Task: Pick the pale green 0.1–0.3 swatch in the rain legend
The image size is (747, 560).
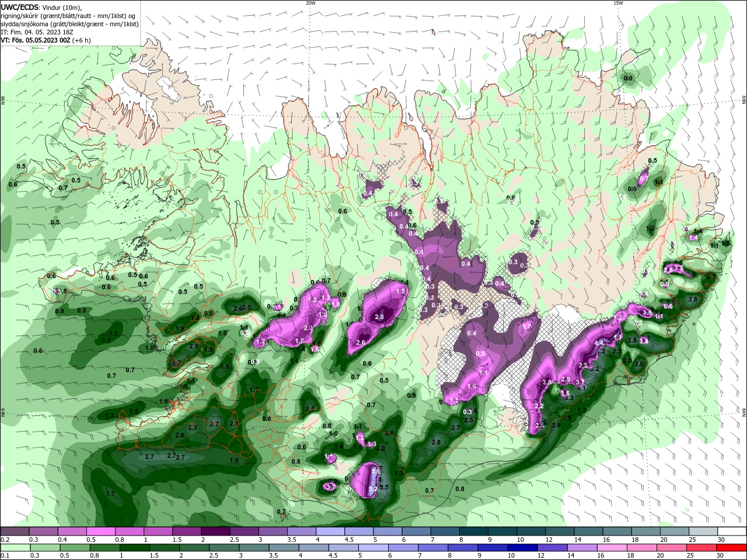Action: pos(15,548)
